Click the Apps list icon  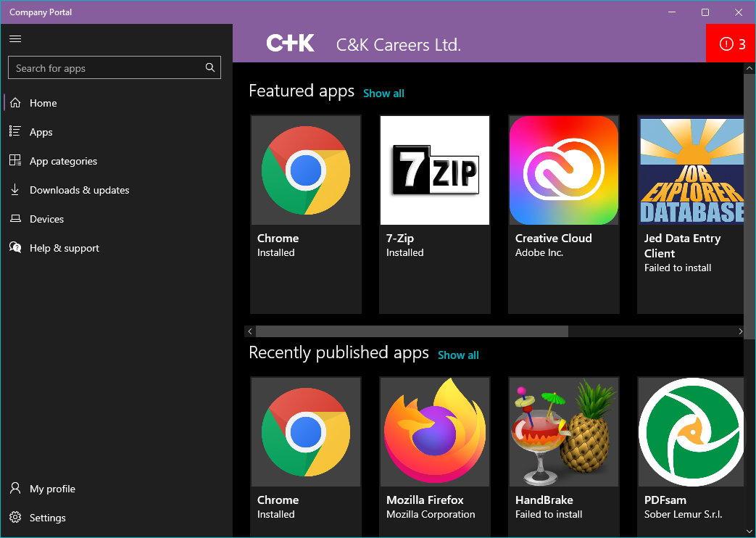15,131
